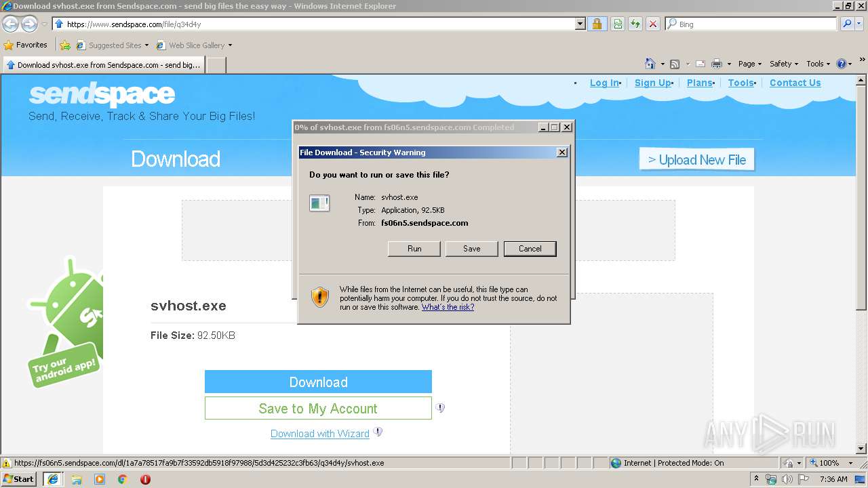Viewport: 868px width, 488px height.
Task: Click the Action Center flag tray icon
Action: (804, 479)
